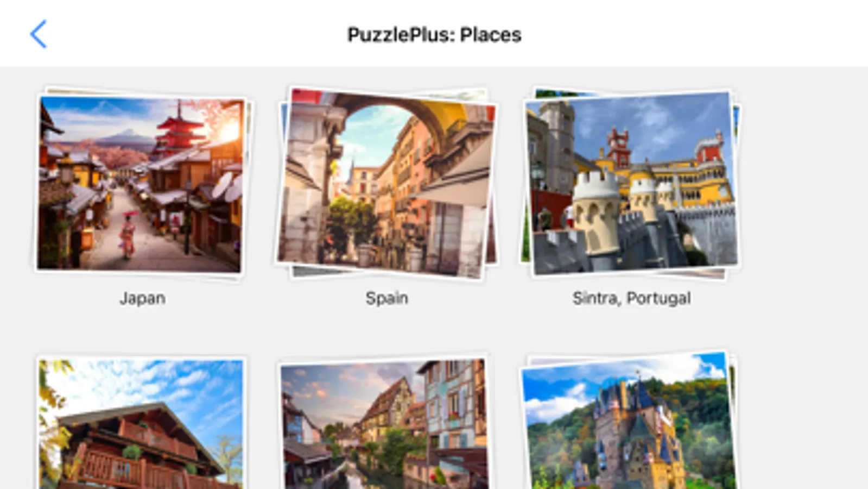This screenshot has width=868, height=489.
Task: Select the canal town with timbered houses thumbnail
Action: coord(384,423)
